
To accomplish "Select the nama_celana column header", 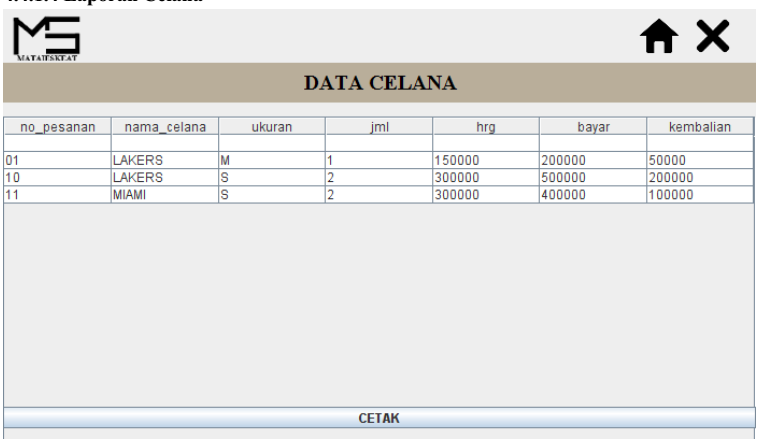I will pyautogui.click(x=165, y=127).
